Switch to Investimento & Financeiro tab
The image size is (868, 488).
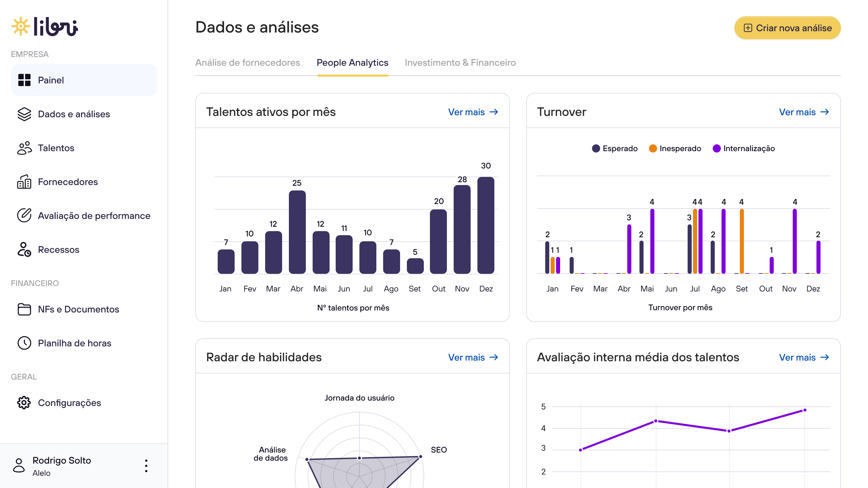coord(460,63)
